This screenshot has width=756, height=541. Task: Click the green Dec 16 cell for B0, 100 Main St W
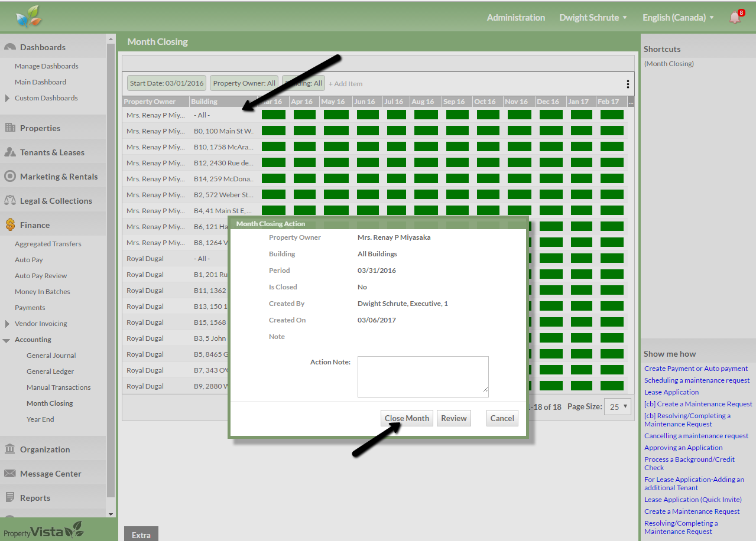pos(550,131)
